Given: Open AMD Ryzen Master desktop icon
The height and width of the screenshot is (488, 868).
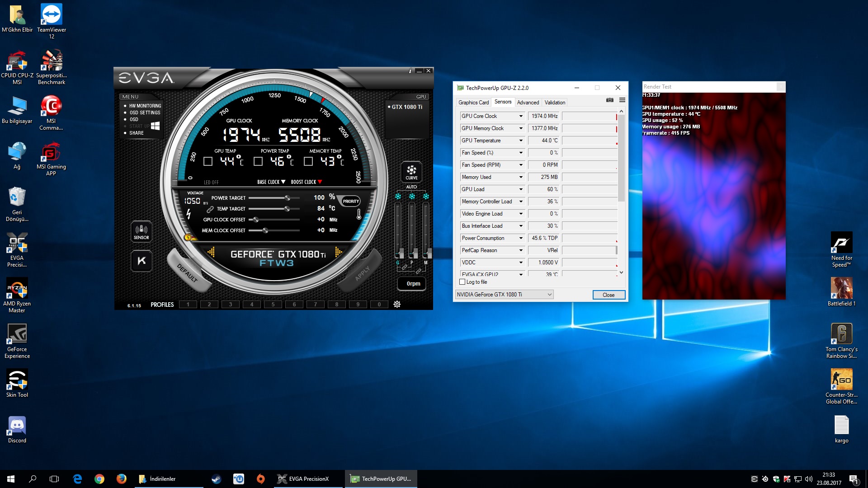Looking at the screenshot, I should [x=17, y=296].
